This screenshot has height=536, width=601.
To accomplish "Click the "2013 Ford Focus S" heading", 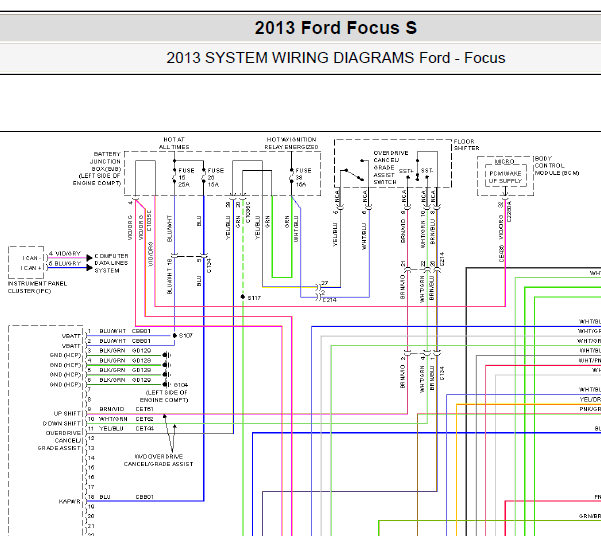I will tap(335, 28).
